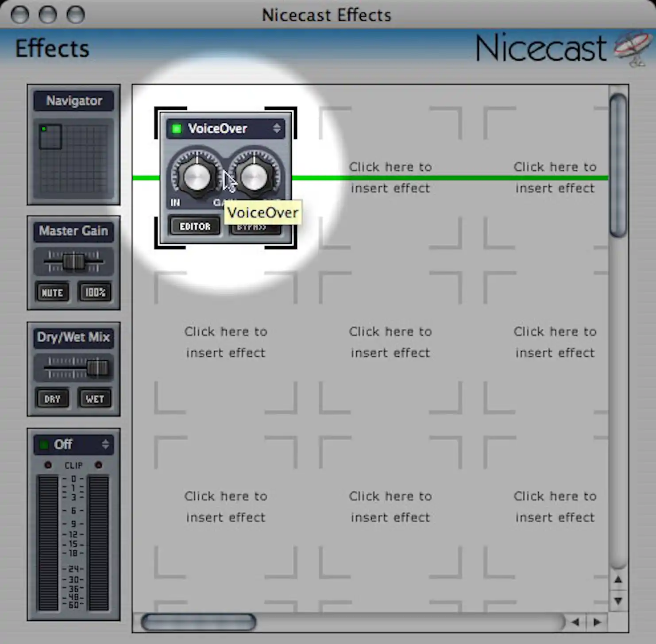Set the mix fully DRY

click(53, 398)
